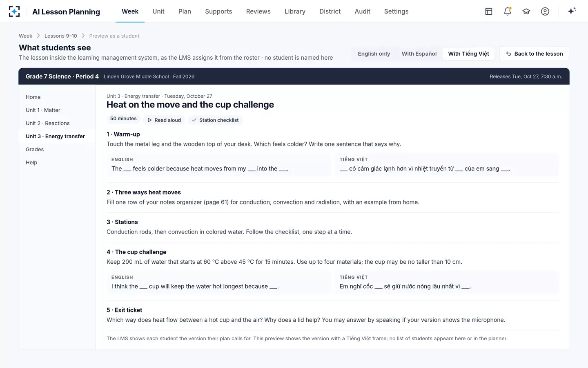588x368 pixels.
Task: Open Grades in the LMS sidebar
Action: click(x=57, y=149)
